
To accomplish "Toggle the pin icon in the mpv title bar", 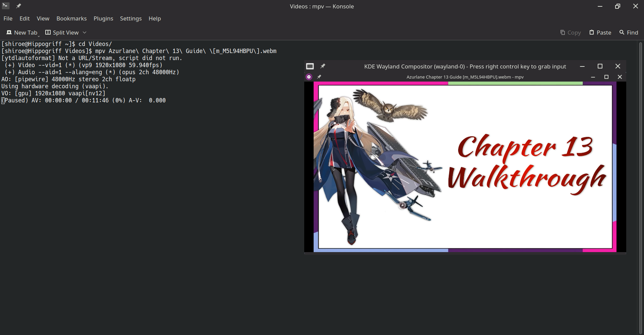I will (319, 77).
